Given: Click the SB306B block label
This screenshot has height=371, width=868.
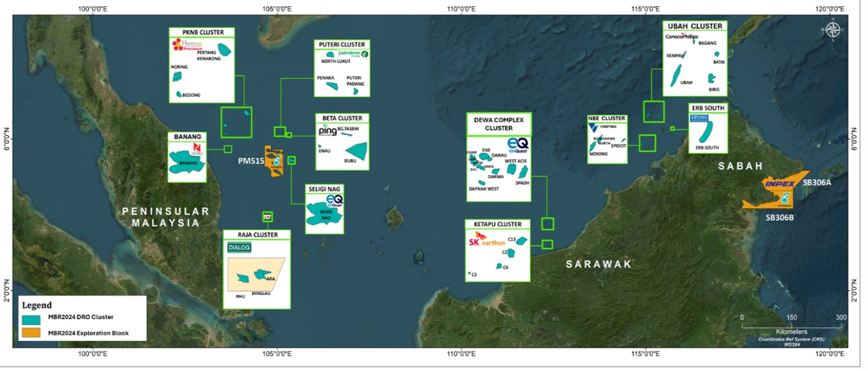Looking at the screenshot, I should click(780, 217).
